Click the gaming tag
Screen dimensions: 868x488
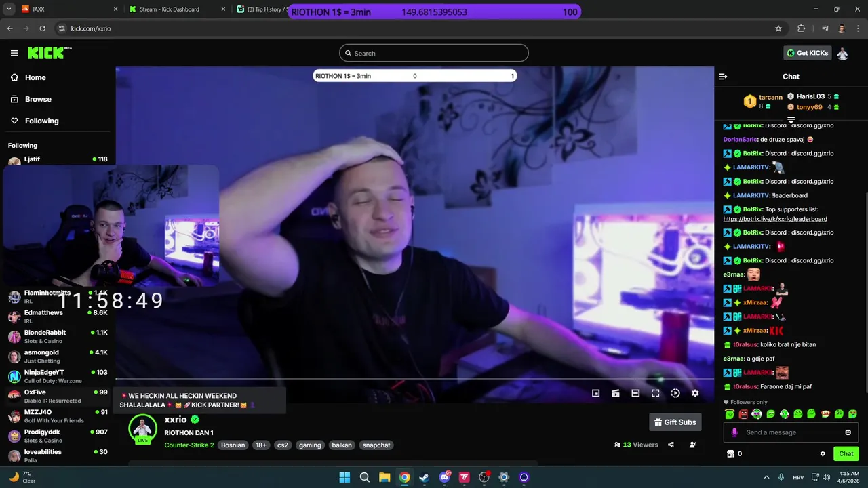pos(310,445)
